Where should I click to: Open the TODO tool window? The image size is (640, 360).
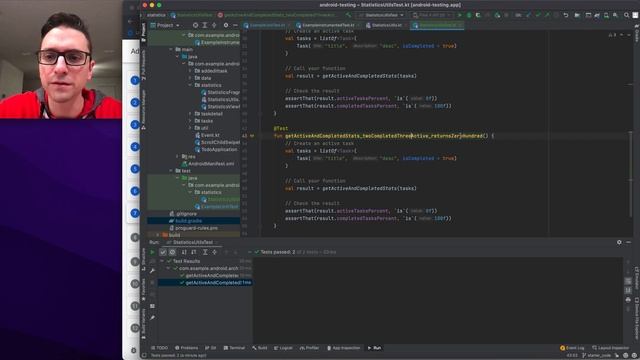point(160,348)
